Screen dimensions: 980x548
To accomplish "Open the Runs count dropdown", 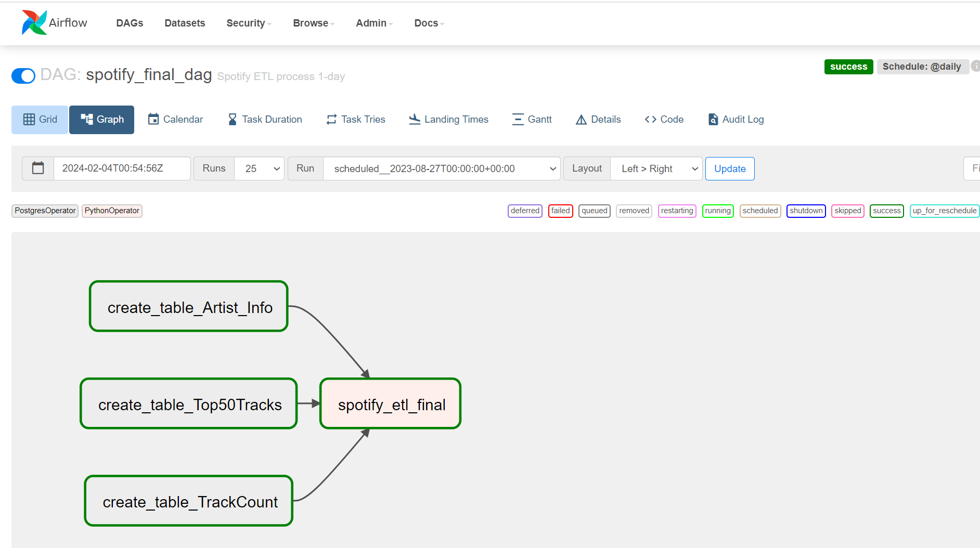I will point(259,168).
